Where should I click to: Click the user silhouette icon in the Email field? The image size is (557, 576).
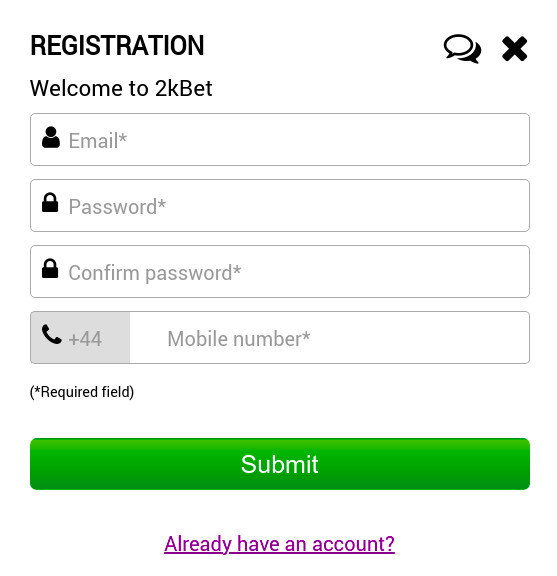tap(51, 138)
